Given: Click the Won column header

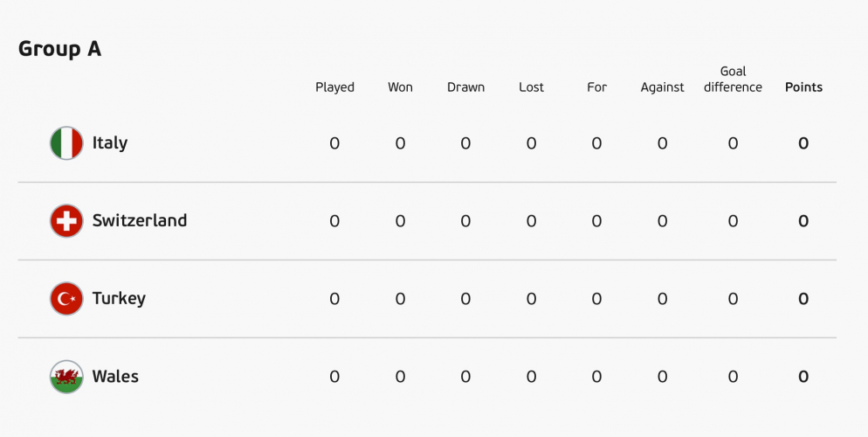Looking at the screenshot, I should 400,87.
